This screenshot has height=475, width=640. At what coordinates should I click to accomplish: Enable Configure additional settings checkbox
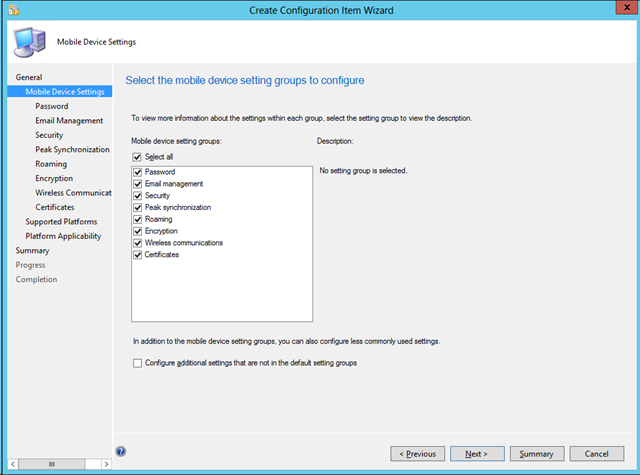pos(137,363)
